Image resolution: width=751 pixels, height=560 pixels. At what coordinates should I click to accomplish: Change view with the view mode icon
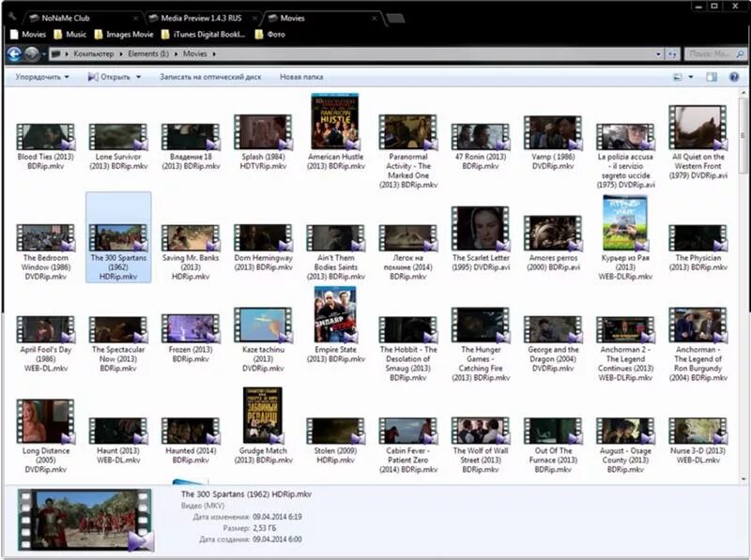point(678,77)
